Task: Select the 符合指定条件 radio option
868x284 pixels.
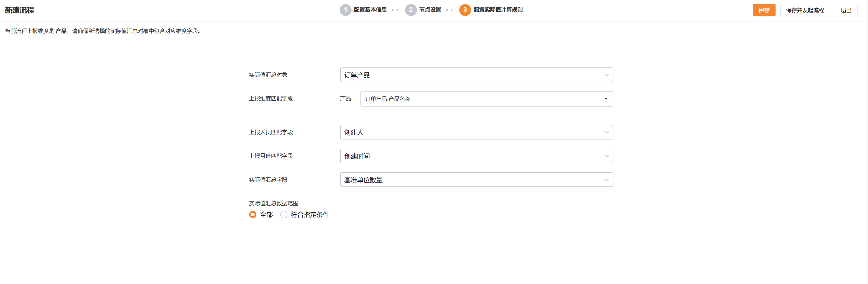Action: click(x=284, y=214)
